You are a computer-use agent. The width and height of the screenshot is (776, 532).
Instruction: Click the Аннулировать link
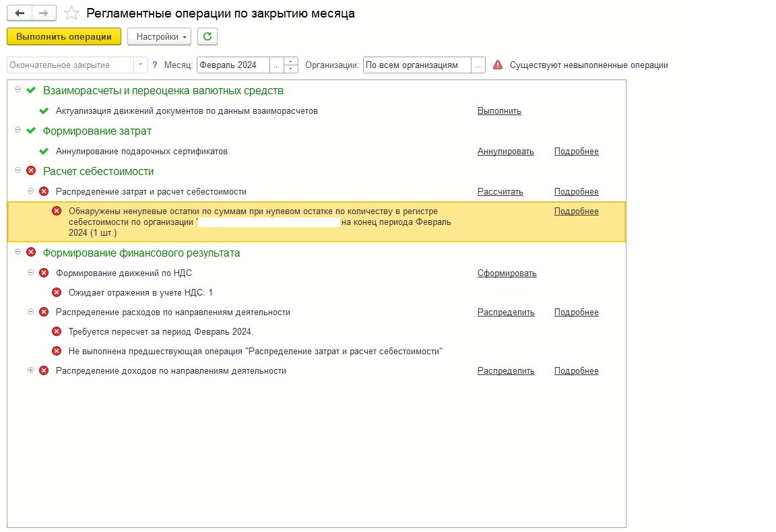click(x=505, y=152)
